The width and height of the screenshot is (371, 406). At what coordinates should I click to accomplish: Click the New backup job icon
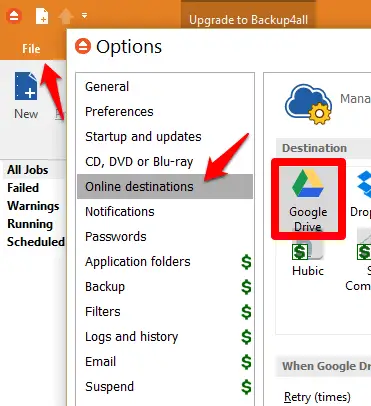(26, 86)
